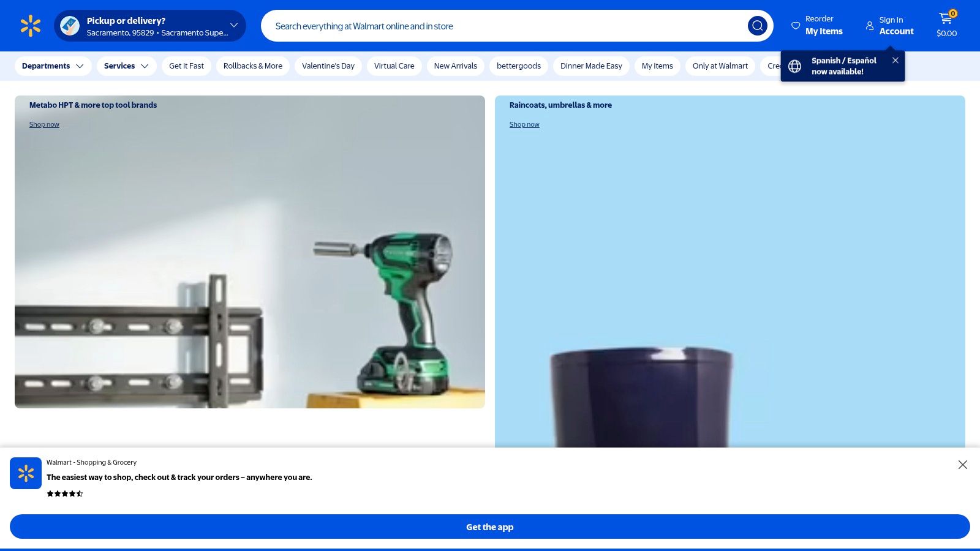
Task: Click the app's star rating
Action: coord(65,493)
